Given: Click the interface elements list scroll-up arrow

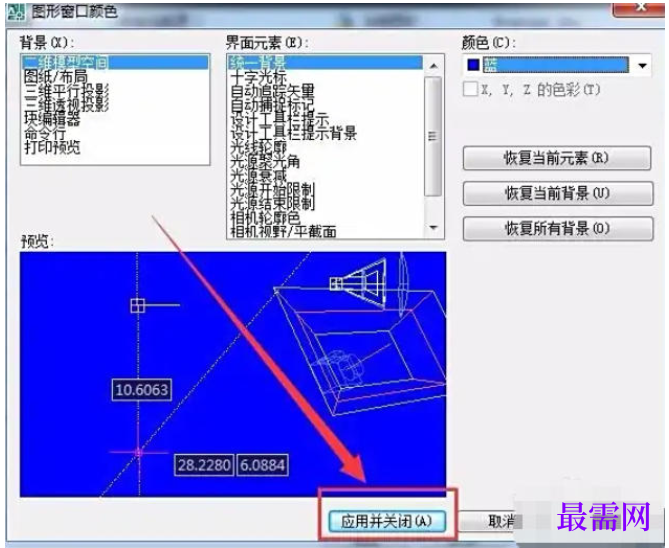Looking at the screenshot, I should [x=433, y=65].
